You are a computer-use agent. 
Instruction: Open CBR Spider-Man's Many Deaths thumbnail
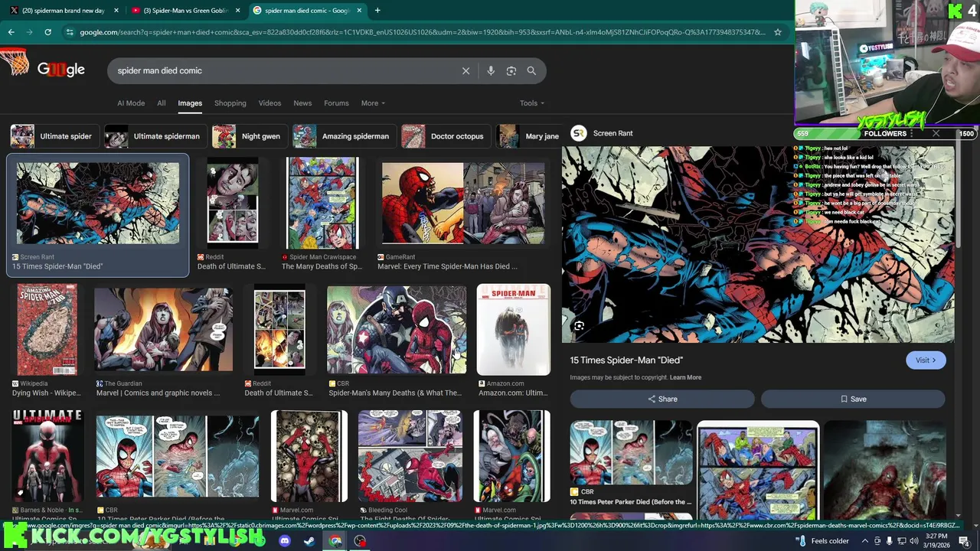(397, 330)
